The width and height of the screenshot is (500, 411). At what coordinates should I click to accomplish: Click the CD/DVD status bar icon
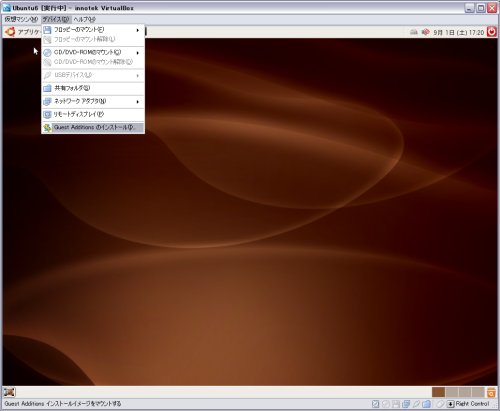[386, 404]
